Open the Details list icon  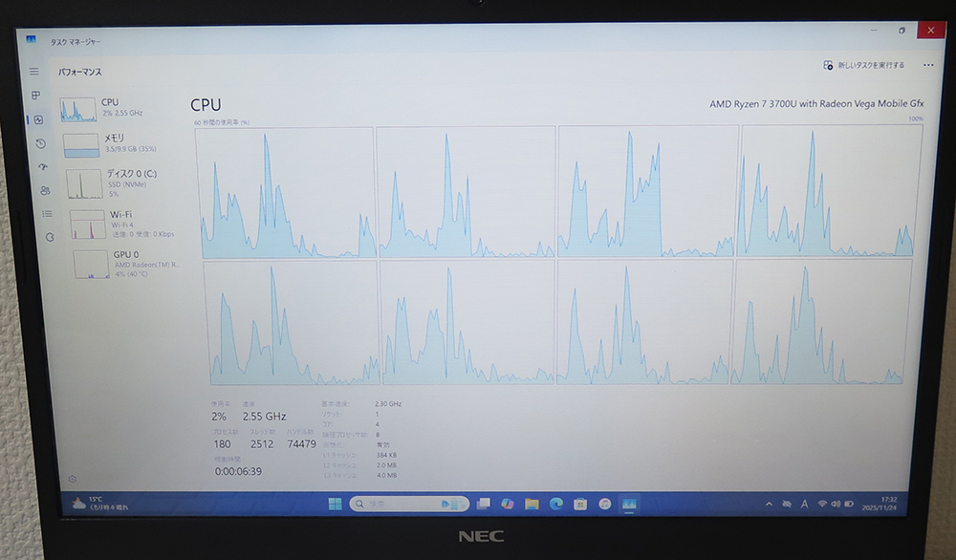pyautogui.click(x=47, y=213)
